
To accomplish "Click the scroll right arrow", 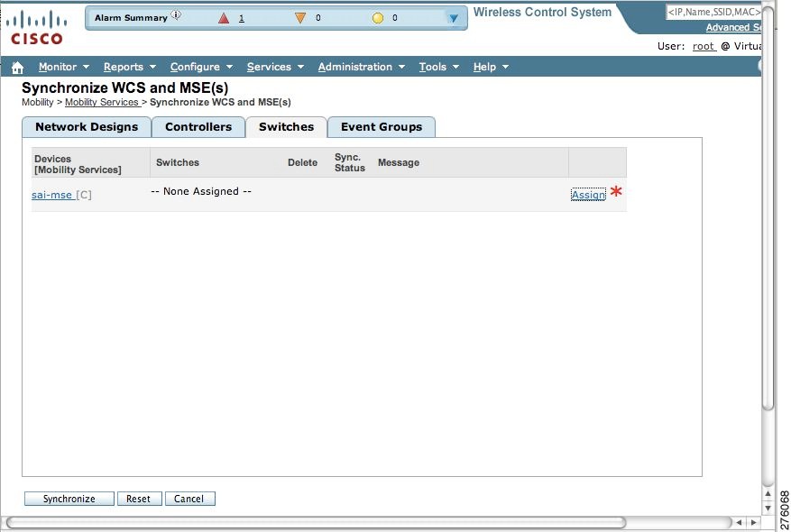I will pyautogui.click(x=753, y=522).
